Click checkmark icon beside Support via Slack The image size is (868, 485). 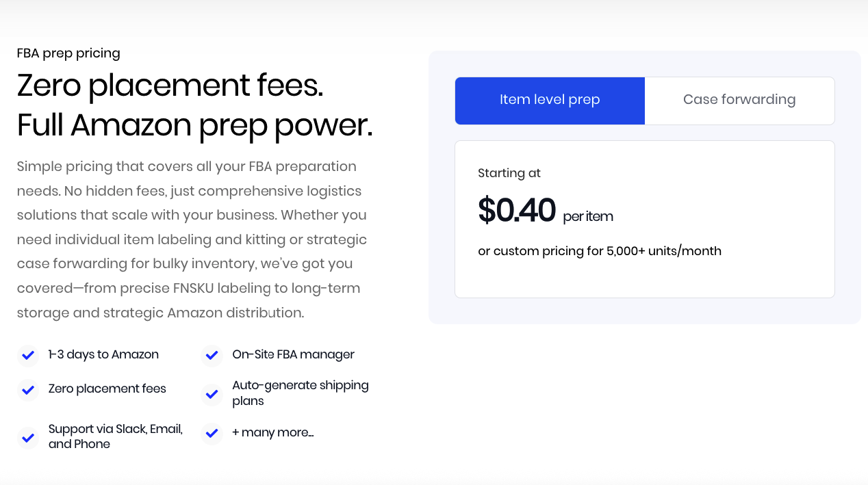(x=28, y=437)
